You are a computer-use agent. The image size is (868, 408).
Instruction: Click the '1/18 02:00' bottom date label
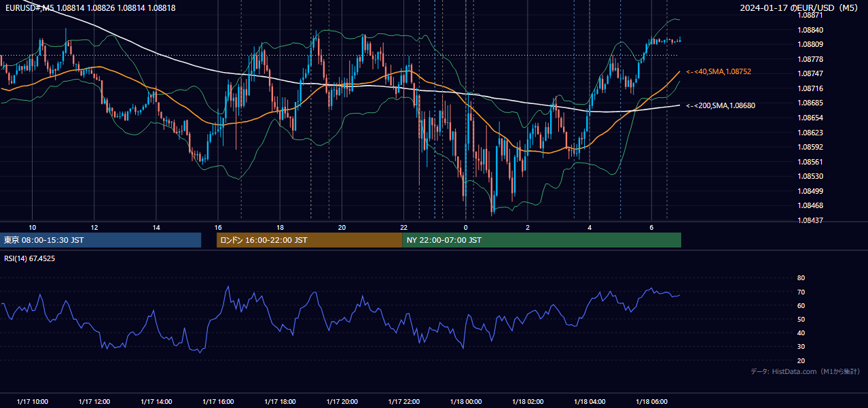point(528,401)
